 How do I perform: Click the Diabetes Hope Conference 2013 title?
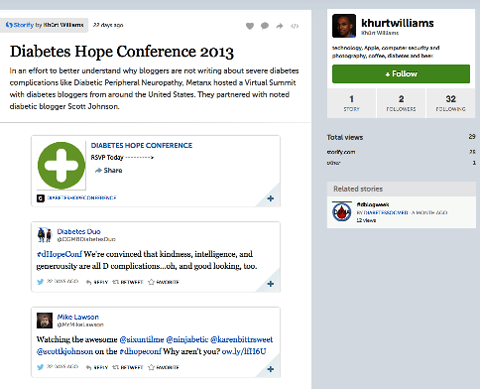pyautogui.click(x=122, y=52)
